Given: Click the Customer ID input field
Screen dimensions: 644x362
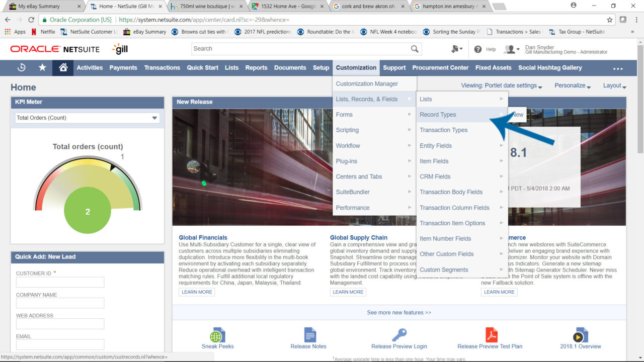Looking at the screenshot, I should tap(59, 282).
